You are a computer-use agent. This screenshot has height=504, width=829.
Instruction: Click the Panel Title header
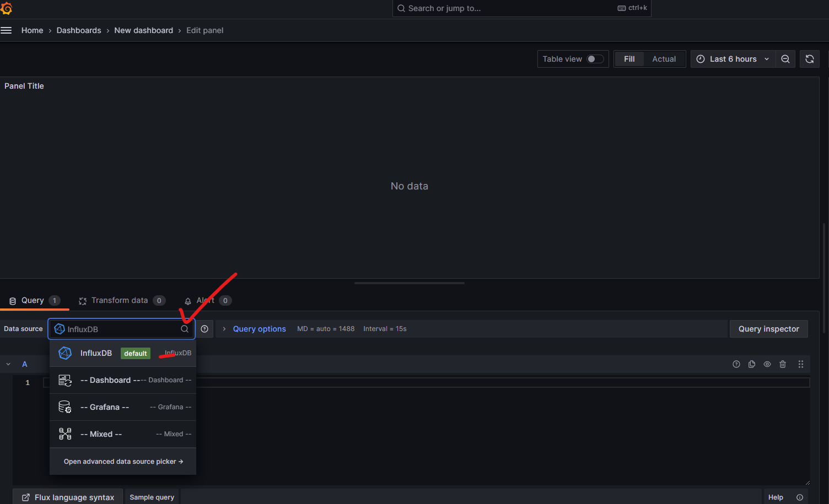coord(24,86)
